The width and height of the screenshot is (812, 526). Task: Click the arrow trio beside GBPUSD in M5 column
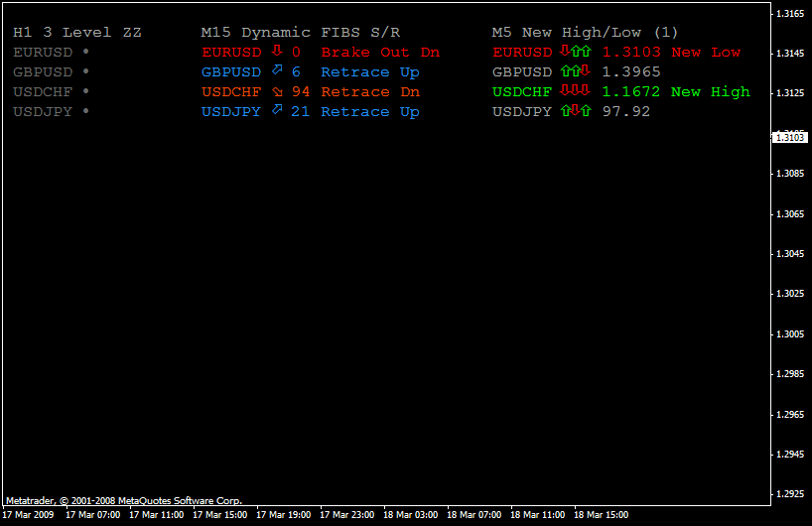pos(576,70)
